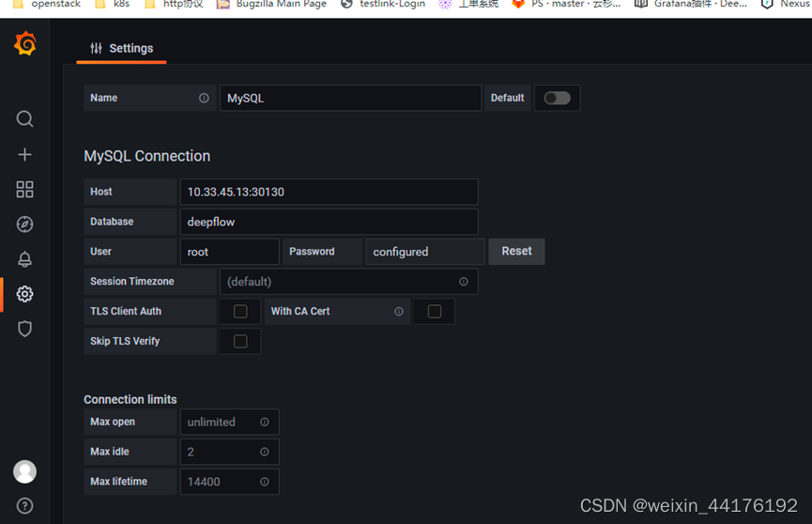Toggle the Default data source switch
The height and width of the screenshot is (524, 812).
[558, 98]
